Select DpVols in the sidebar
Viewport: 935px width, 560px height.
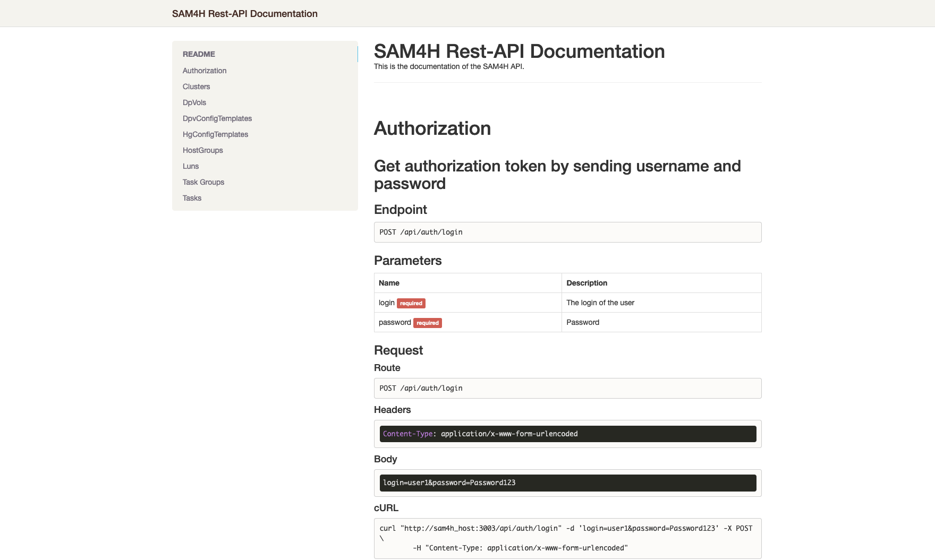pyautogui.click(x=194, y=102)
